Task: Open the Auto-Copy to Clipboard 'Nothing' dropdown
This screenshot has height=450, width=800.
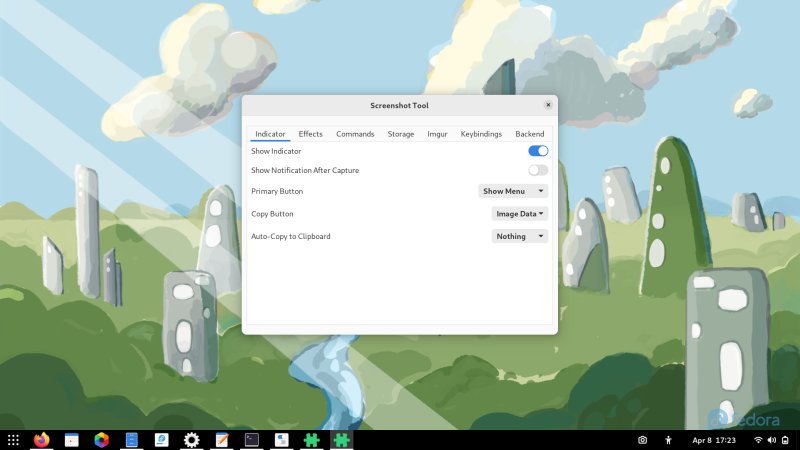Action: (x=519, y=236)
